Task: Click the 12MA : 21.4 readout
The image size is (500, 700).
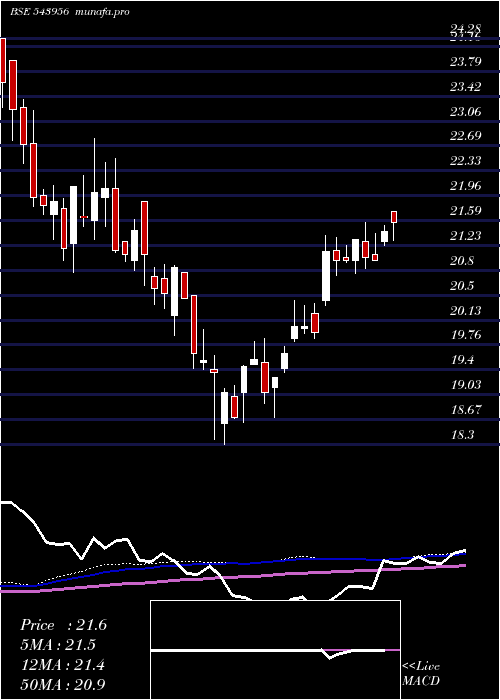Action: 63,665
